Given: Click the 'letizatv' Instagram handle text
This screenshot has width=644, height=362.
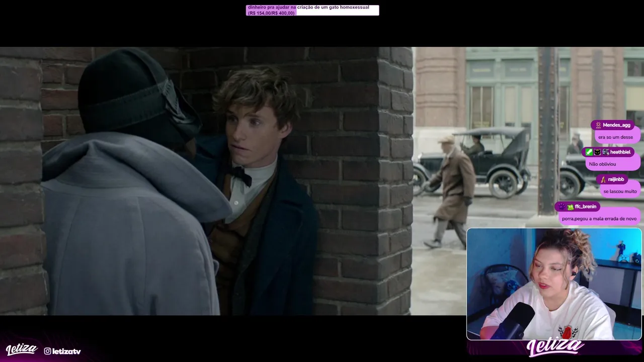Looking at the screenshot, I should (x=66, y=351).
